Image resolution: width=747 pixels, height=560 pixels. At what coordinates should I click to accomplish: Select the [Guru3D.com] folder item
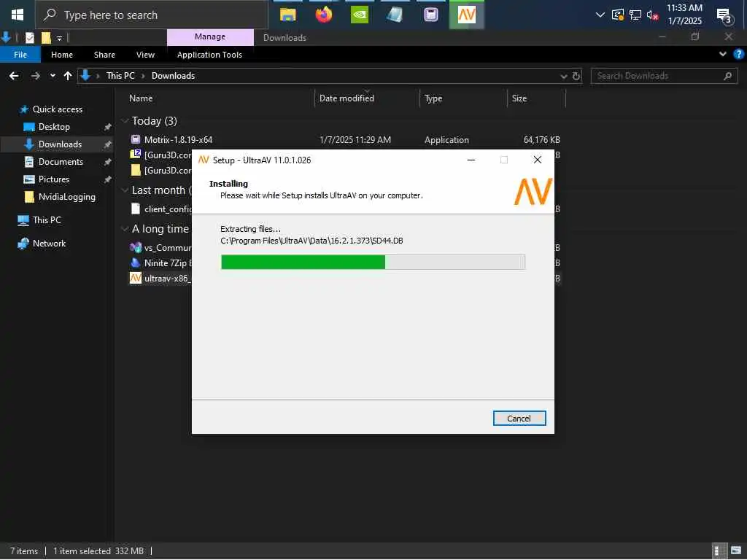161,171
